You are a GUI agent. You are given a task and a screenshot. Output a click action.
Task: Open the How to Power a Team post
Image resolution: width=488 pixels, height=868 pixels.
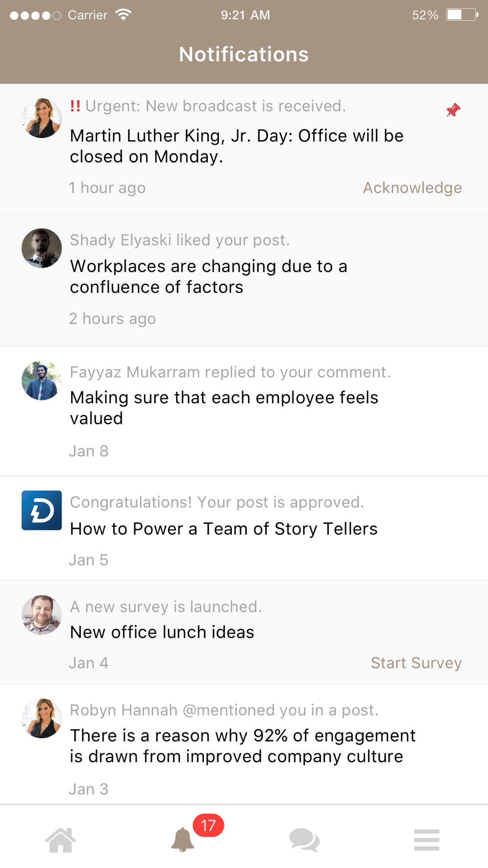[x=224, y=529]
